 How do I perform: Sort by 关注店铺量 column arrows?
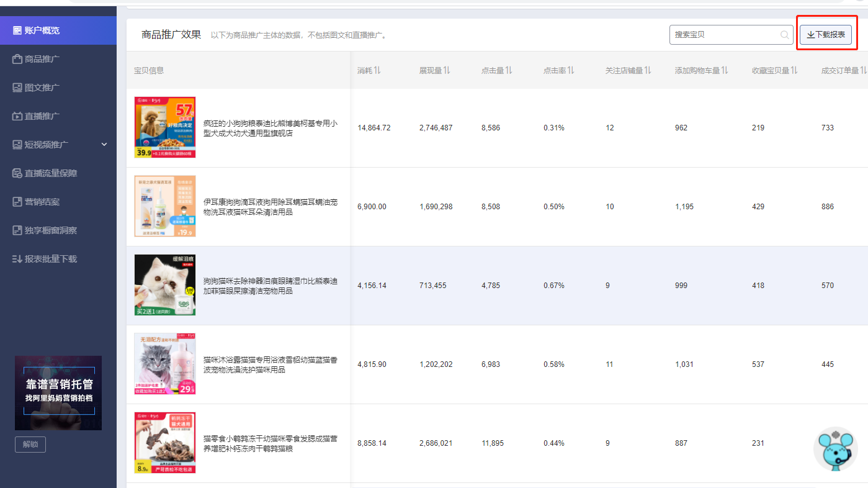648,71
